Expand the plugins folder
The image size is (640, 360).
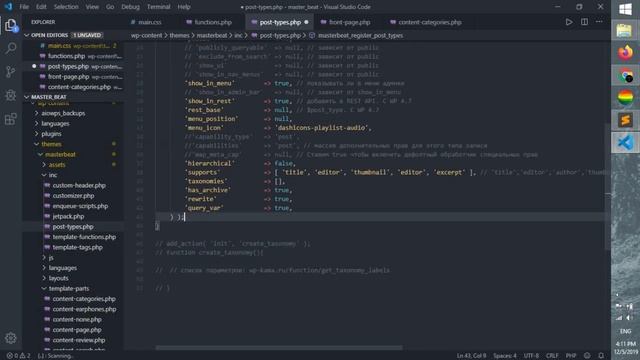tap(51, 133)
